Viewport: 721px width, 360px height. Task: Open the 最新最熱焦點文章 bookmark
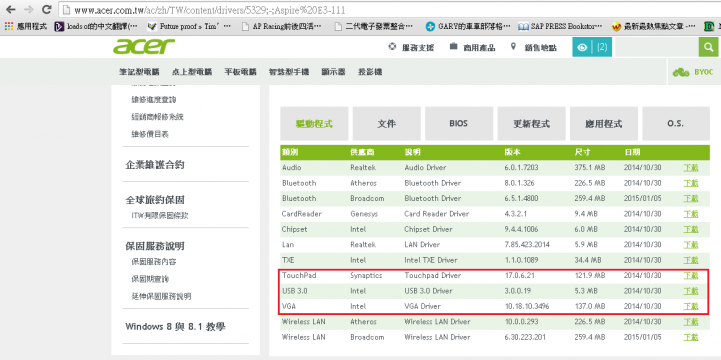[x=653, y=27]
